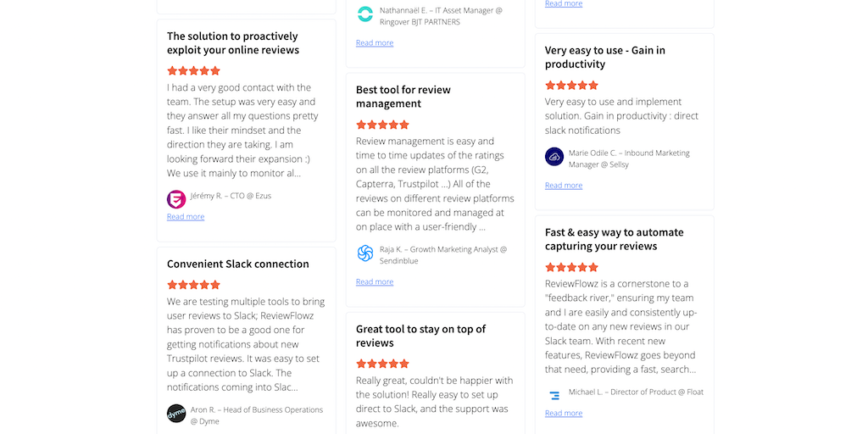The height and width of the screenshot is (434, 868).
Task: Click the star rating under "Best tool for review management"
Action: [382, 125]
